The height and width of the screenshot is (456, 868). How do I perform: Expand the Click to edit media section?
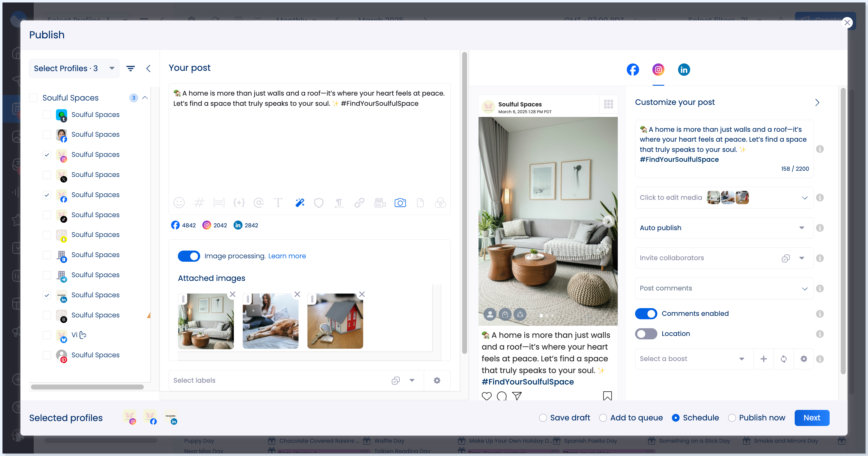click(x=804, y=198)
